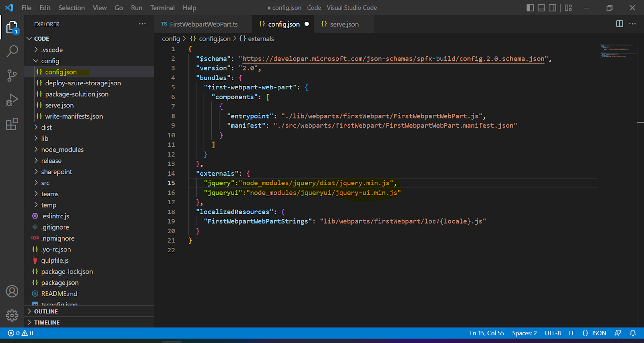
Task: Expand the temp folder
Action: point(89,205)
